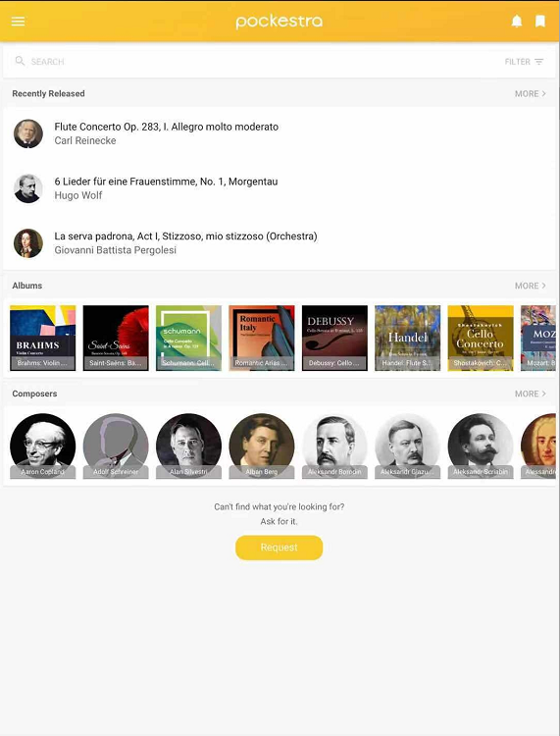
Task: Open Brahms Violin Concerto album
Action: (43, 338)
